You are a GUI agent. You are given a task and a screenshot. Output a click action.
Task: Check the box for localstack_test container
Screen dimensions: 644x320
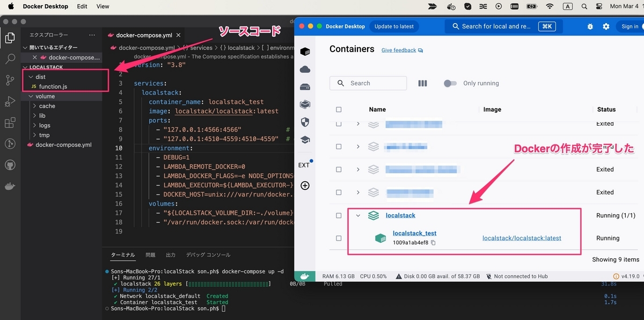(x=339, y=238)
